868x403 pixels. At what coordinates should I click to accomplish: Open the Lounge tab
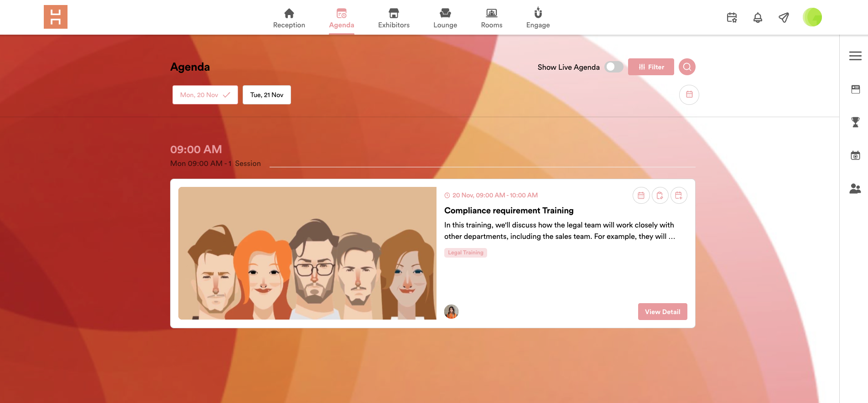click(x=445, y=18)
